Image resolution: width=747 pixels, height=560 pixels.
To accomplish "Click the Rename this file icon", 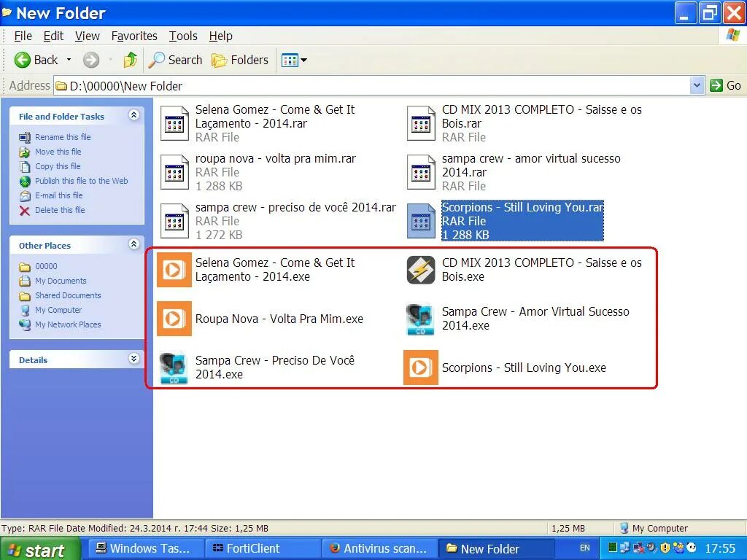I will pyautogui.click(x=25, y=138).
